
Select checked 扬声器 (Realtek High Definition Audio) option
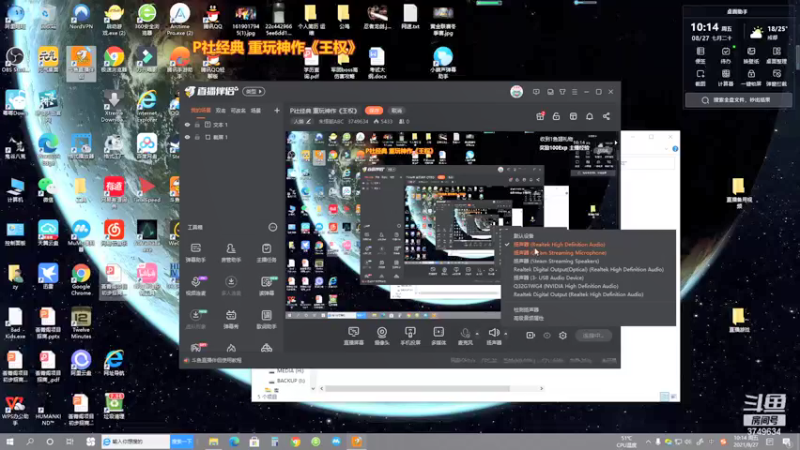559,244
